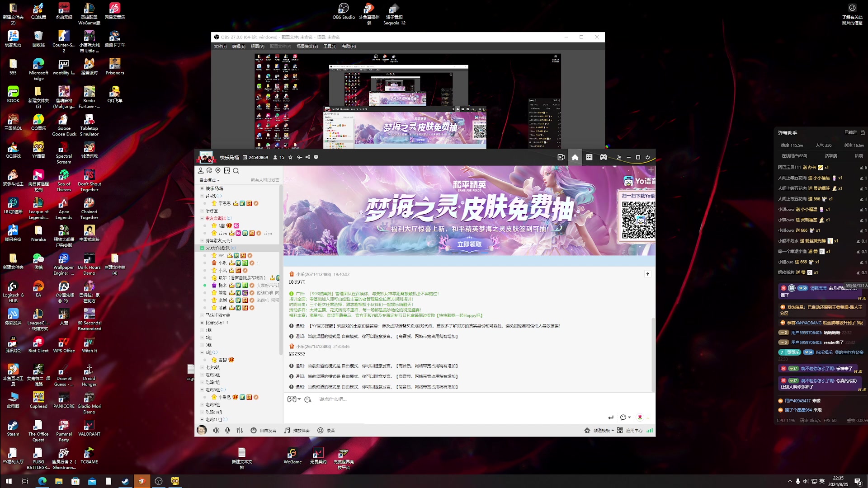
Task: Collapse the 吃鸡11组 channel node
Action: (202, 419)
